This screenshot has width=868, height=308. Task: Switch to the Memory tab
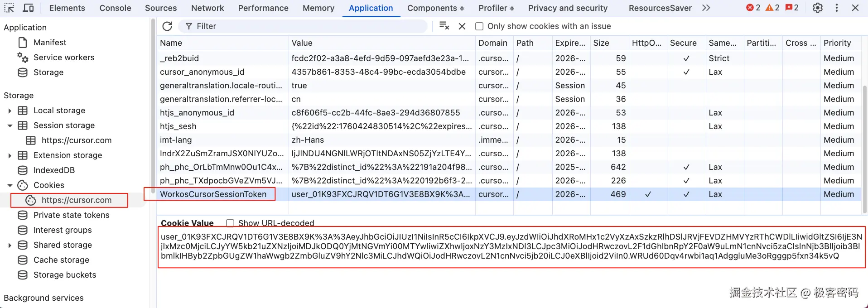[318, 8]
